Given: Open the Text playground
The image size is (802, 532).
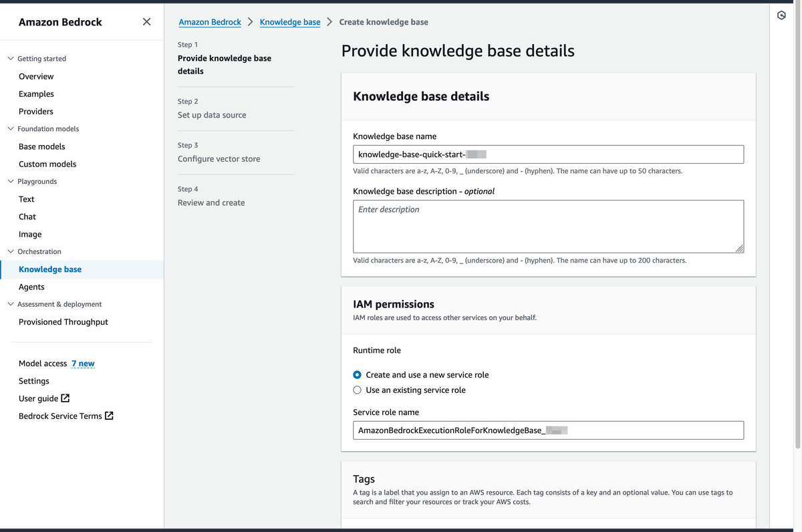Looking at the screenshot, I should [x=27, y=199].
